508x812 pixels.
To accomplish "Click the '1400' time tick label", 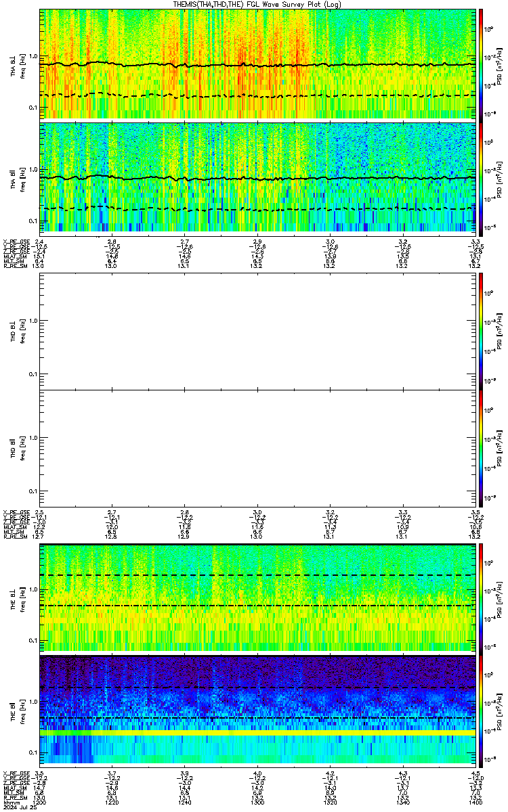I will click(x=474, y=803).
